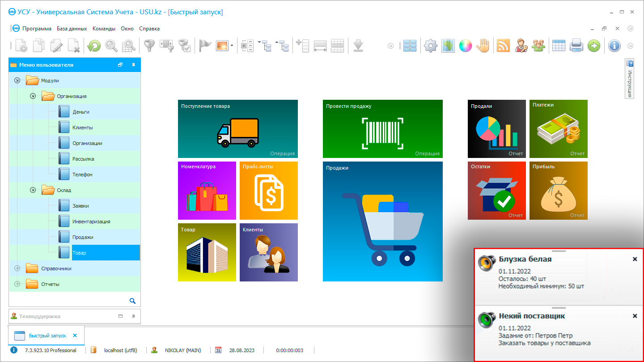Click the tree icon with down arrow

point(265,46)
